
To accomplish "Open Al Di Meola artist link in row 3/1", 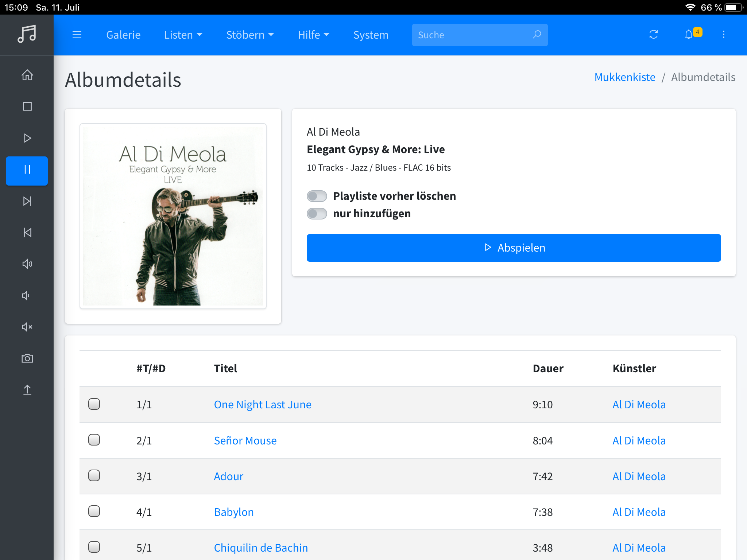I will (x=639, y=477).
